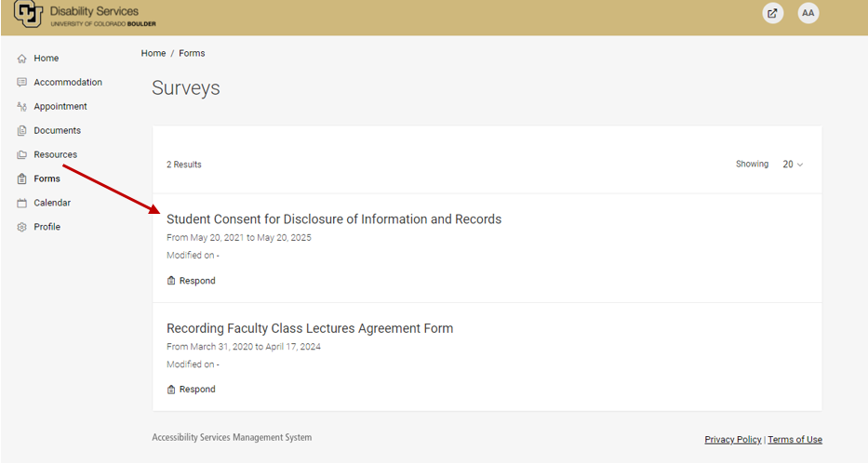
Task: Click the Profile gear icon
Action: coord(21,227)
